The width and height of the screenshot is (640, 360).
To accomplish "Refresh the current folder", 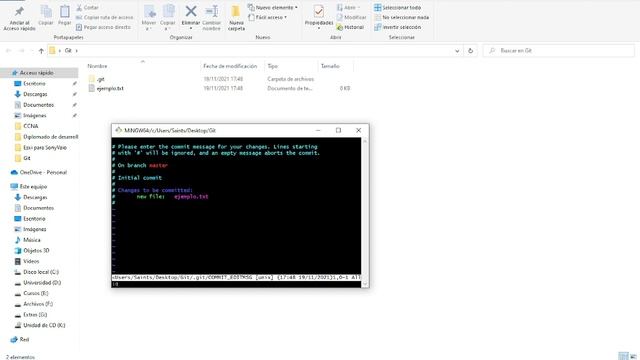I will (x=470, y=51).
